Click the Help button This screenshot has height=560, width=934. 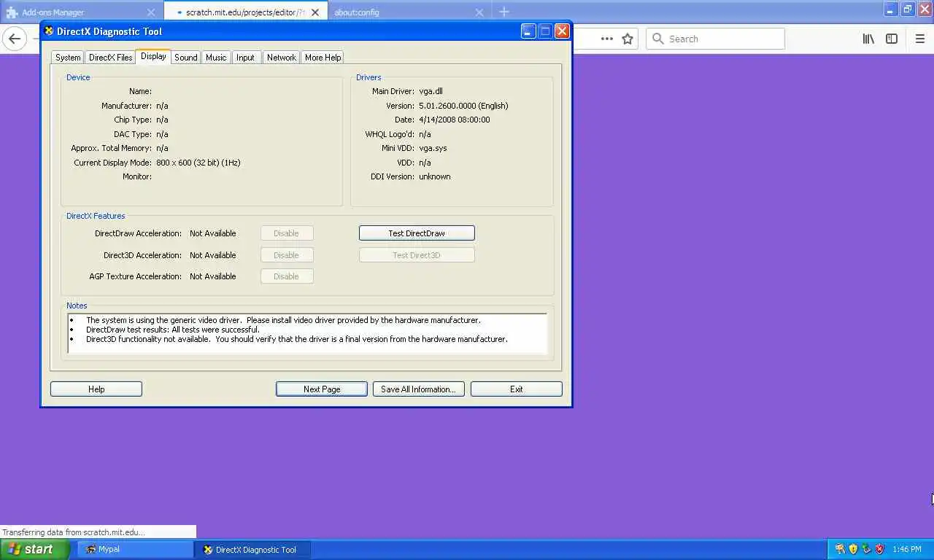96,389
